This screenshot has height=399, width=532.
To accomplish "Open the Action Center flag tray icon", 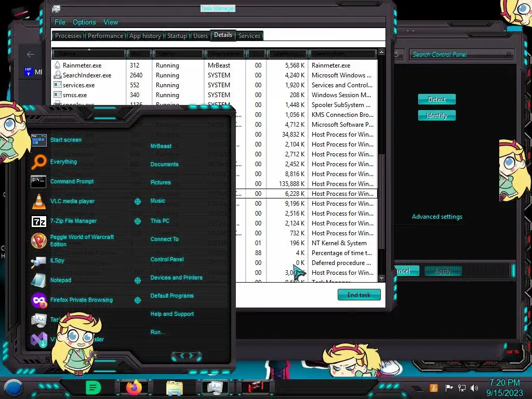I will tap(449, 388).
